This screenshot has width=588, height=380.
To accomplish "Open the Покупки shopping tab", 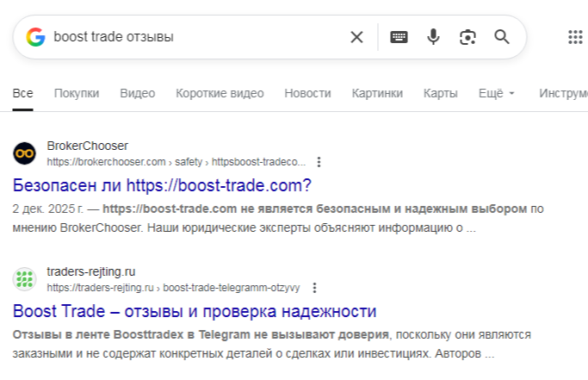I will pyautogui.click(x=77, y=93).
